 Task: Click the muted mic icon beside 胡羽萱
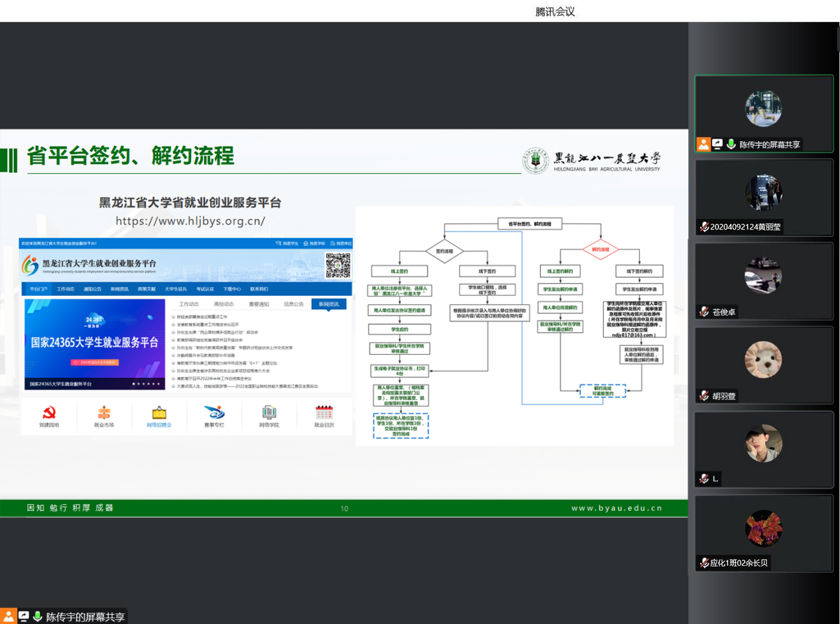pyautogui.click(x=704, y=396)
